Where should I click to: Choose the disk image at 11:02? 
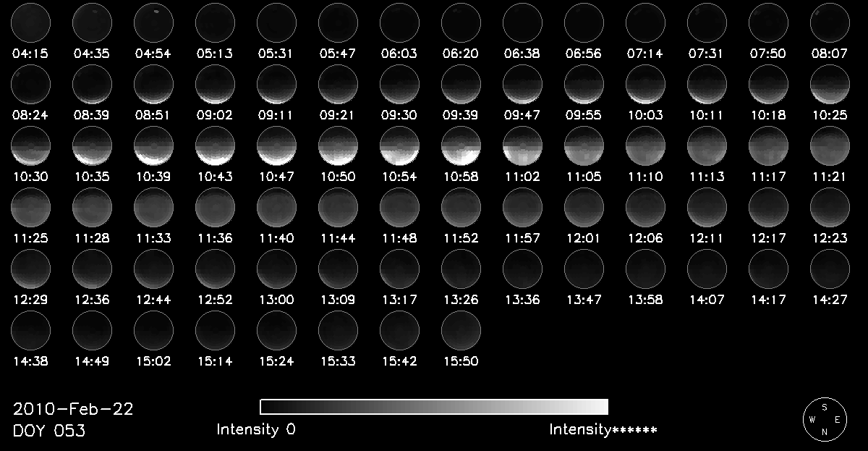[522, 146]
